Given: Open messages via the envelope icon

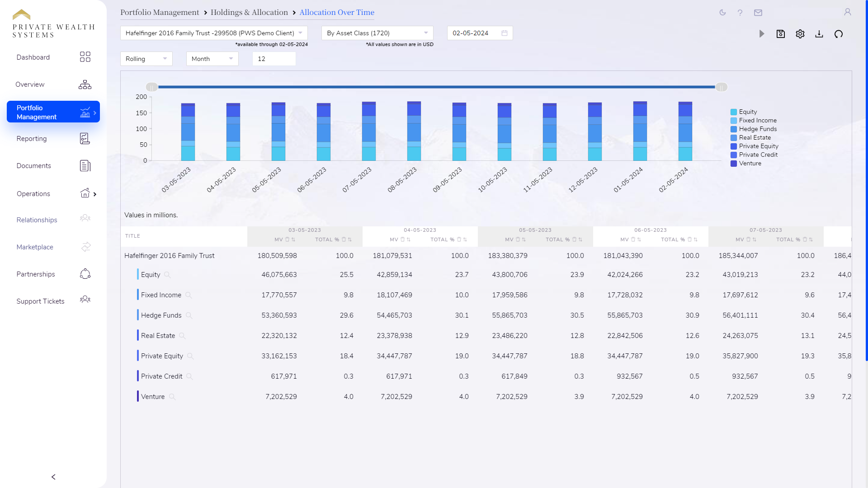Looking at the screenshot, I should coord(758,13).
